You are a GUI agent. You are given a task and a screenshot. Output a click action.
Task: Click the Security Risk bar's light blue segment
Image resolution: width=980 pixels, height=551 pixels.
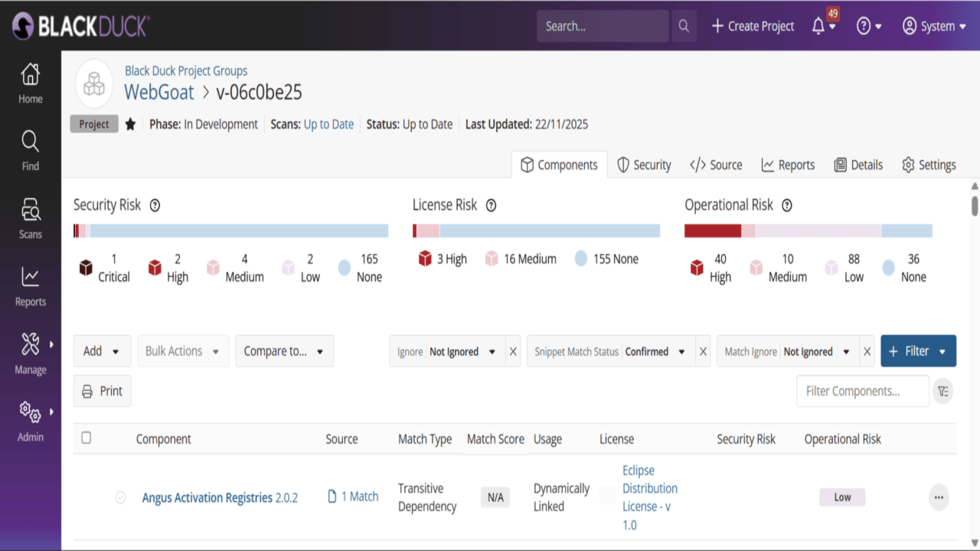click(239, 231)
